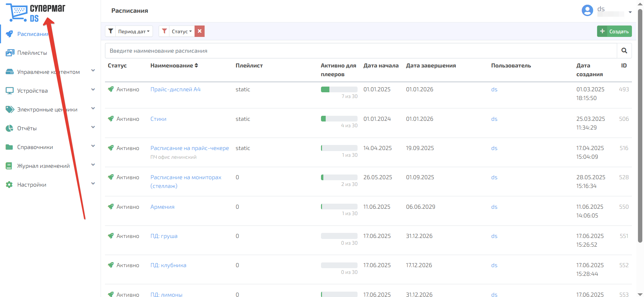Viewport: 644px width, 297px height.
Task: Open the Армения schedule link
Action: point(162,207)
